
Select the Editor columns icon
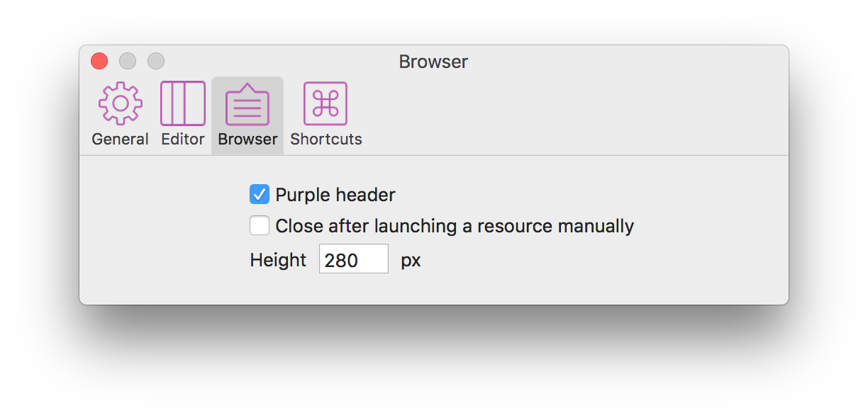tap(183, 103)
